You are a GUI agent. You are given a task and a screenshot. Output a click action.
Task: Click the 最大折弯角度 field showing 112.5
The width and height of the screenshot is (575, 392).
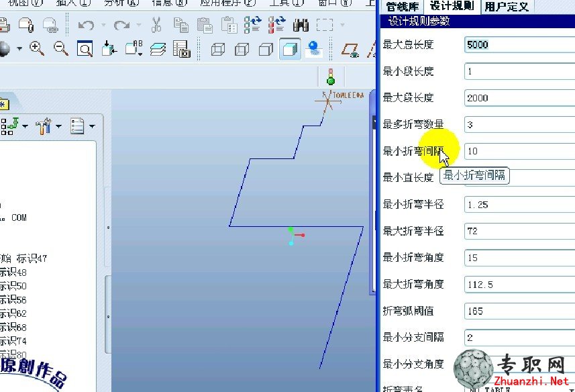coord(519,285)
